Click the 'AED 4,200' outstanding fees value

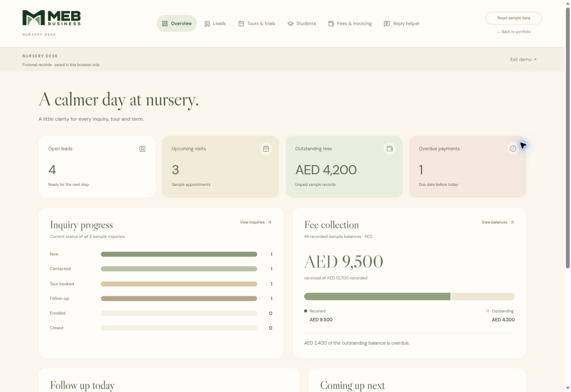pos(326,170)
